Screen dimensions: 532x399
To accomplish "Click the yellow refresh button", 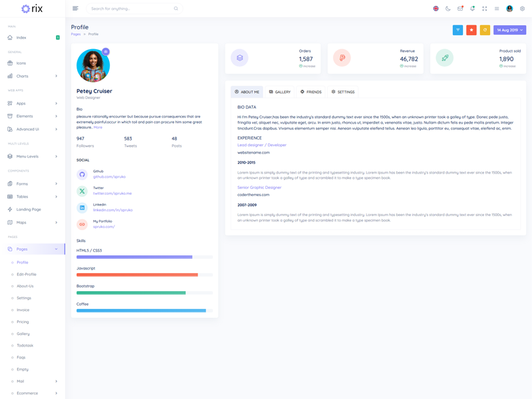I will pos(485,30).
